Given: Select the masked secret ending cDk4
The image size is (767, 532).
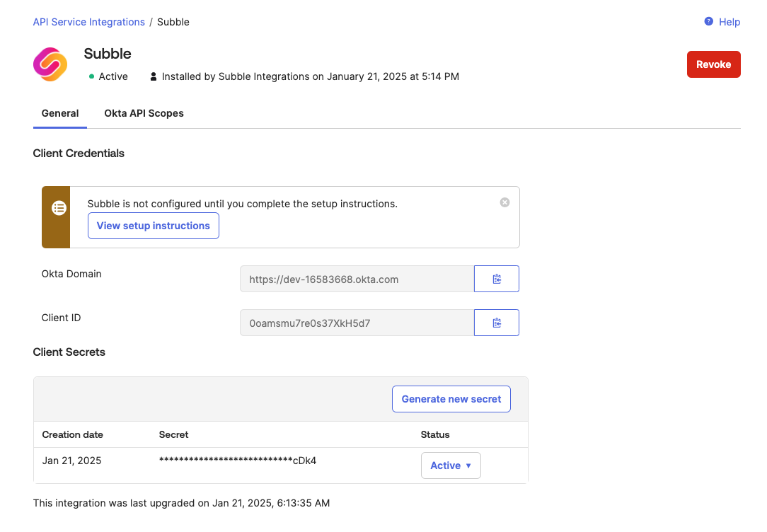Looking at the screenshot, I should click(238, 461).
